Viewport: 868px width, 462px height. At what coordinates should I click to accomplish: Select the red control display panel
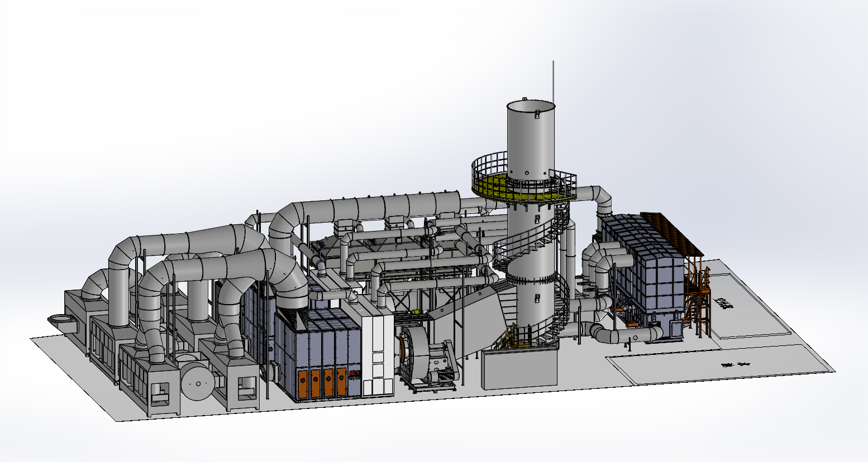[x=354, y=376]
